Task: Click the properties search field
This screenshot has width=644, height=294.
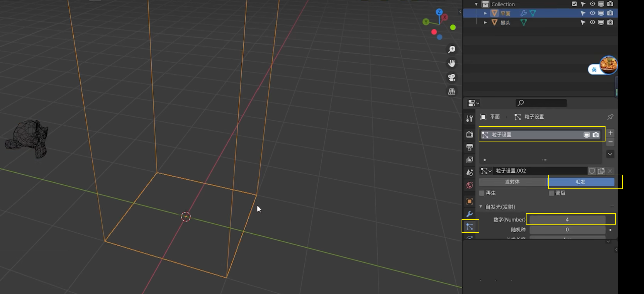Action: [541, 103]
